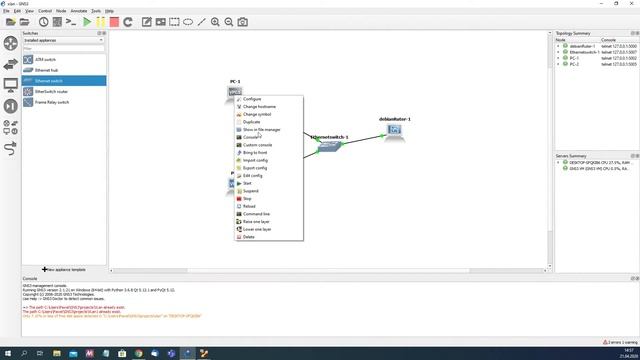The width and height of the screenshot is (640, 360).
Task: Open Installed appliances dropdown
Action: 64,40
